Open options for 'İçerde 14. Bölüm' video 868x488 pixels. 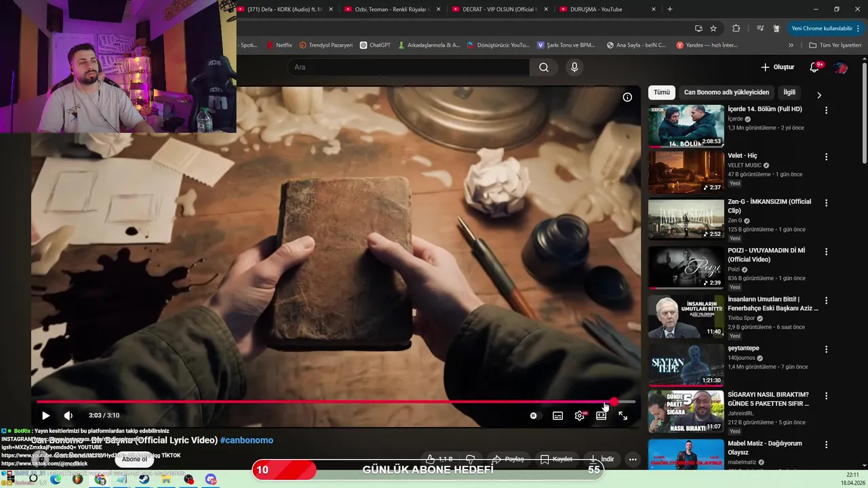[826, 110]
